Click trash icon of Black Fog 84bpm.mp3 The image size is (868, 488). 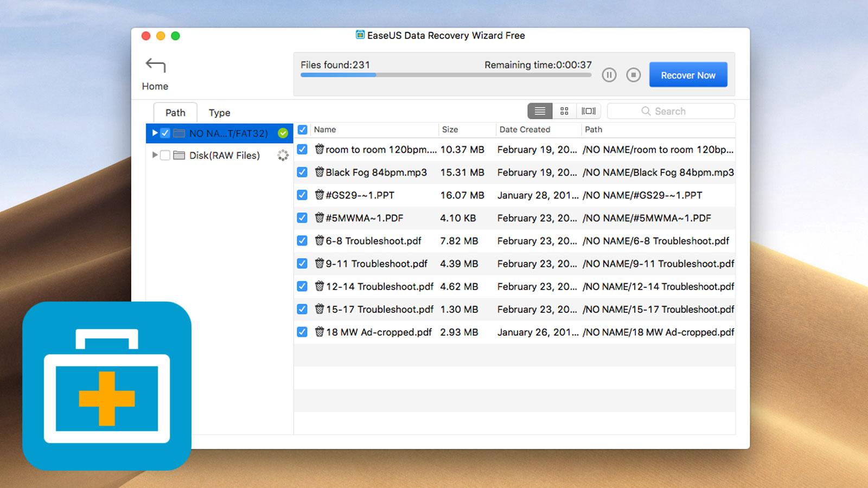pos(319,172)
